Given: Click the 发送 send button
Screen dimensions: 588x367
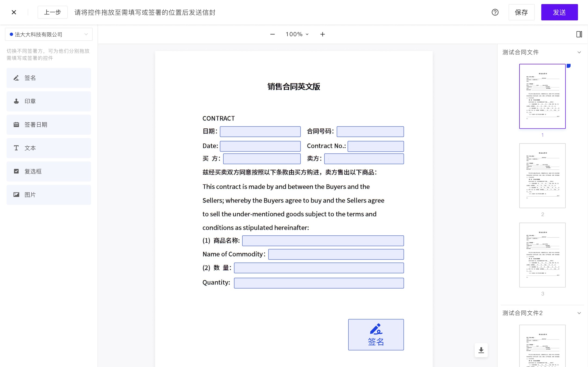Looking at the screenshot, I should 559,12.
